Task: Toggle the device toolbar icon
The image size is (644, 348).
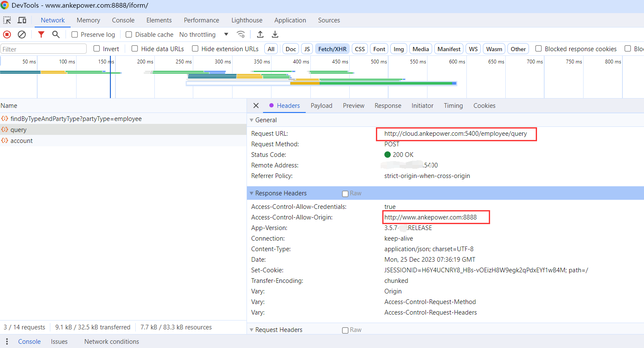Action: [x=22, y=20]
